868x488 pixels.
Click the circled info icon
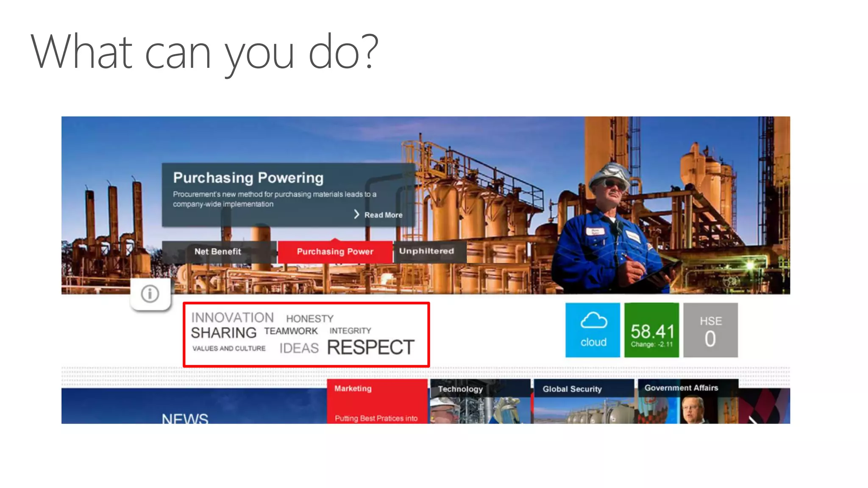click(150, 294)
